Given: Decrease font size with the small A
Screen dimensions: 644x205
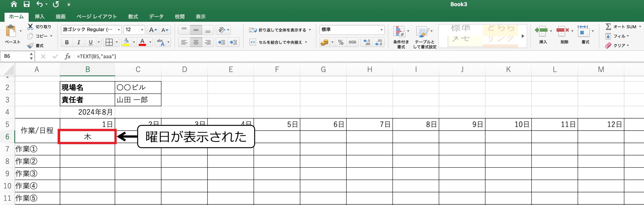Looking at the screenshot, I should click(x=165, y=30).
